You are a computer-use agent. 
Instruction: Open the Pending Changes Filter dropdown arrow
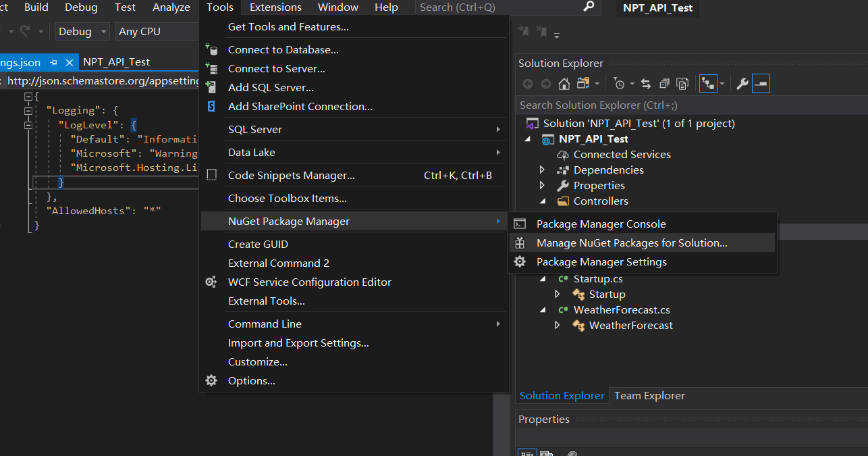(x=632, y=84)
